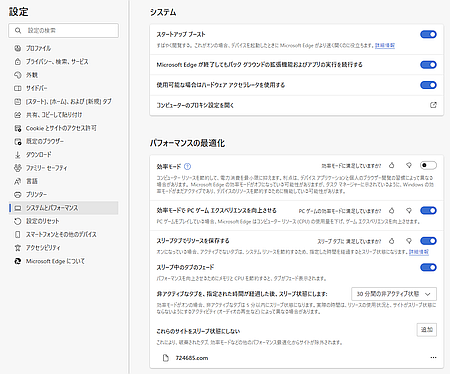Click the 既定のブラウザー icon
450x374 pixels.
tap(18, 142)
